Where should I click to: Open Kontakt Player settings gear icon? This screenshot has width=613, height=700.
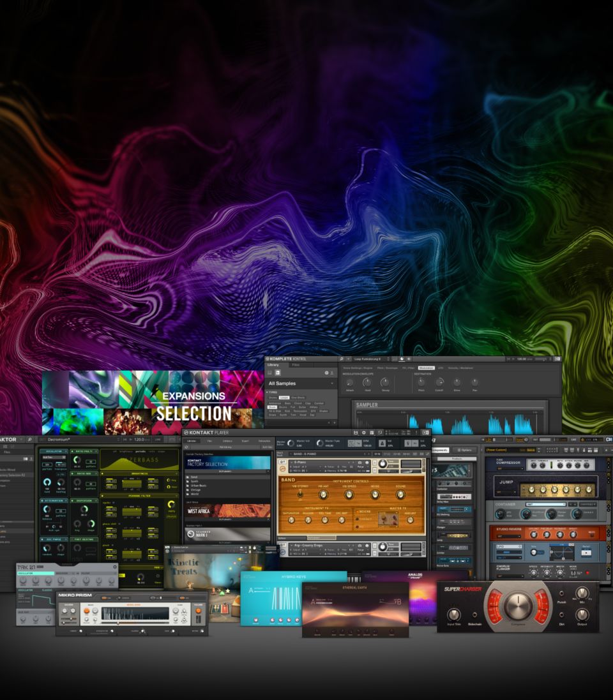tap(363, 433)
